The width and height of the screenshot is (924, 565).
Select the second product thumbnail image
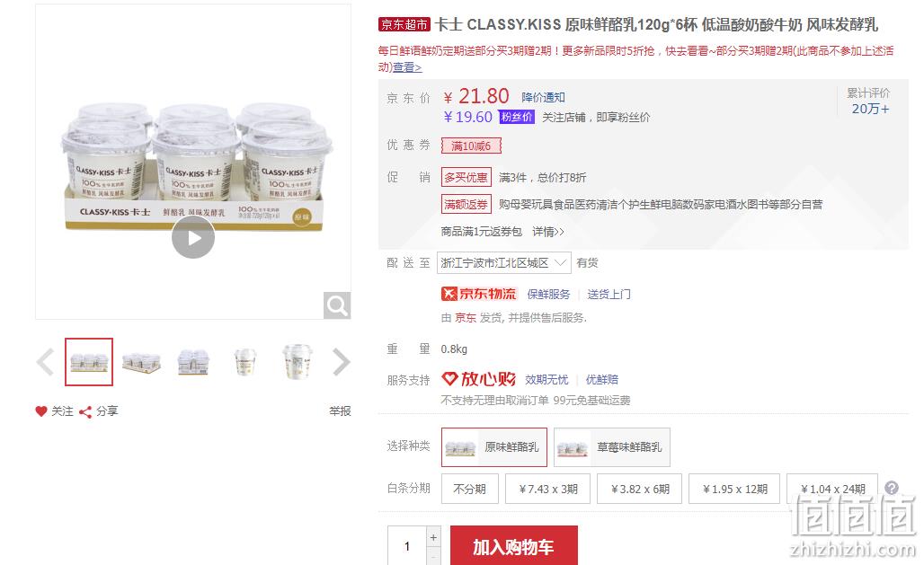[141, 362]
